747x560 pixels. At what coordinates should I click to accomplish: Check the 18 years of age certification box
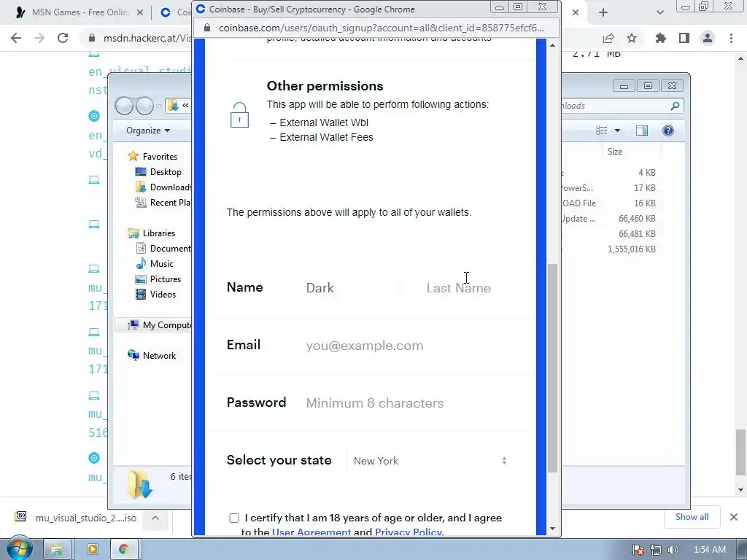pos(234,518)
